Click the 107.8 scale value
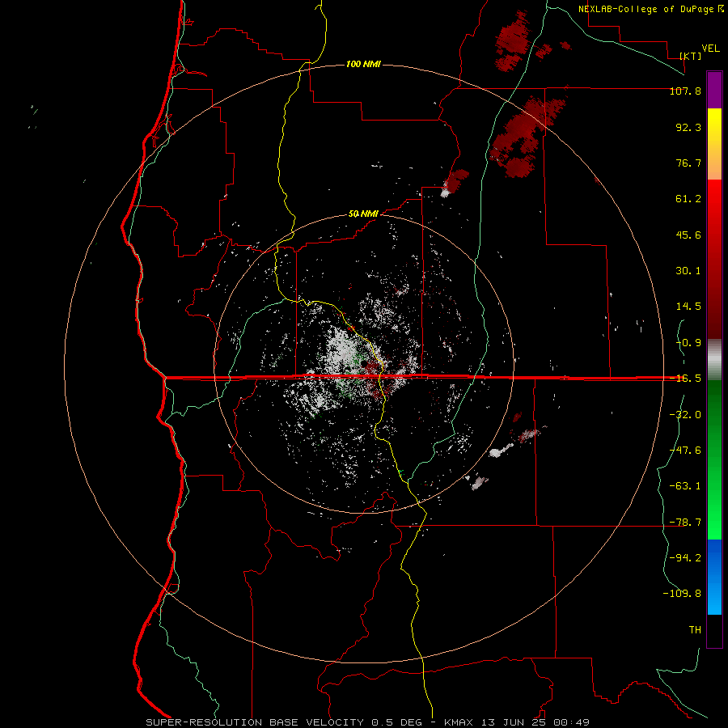 click(685, 91)
